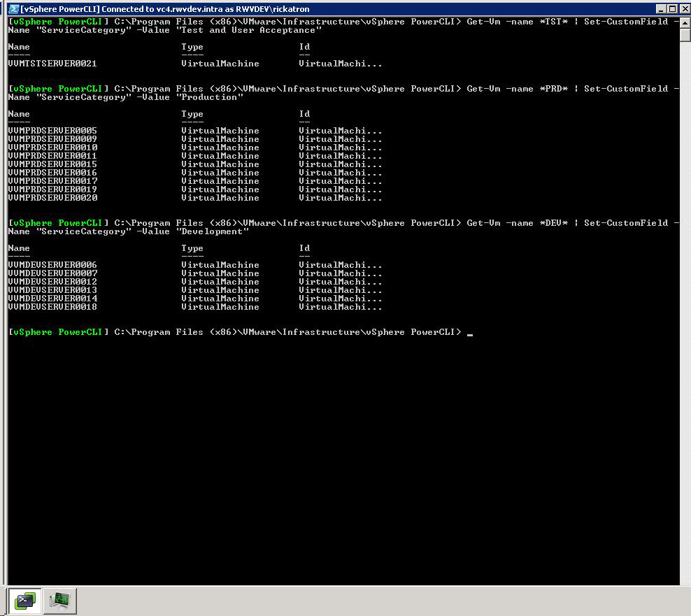
Task: Click the *TST* name filter text
Action: click(553, 22)
